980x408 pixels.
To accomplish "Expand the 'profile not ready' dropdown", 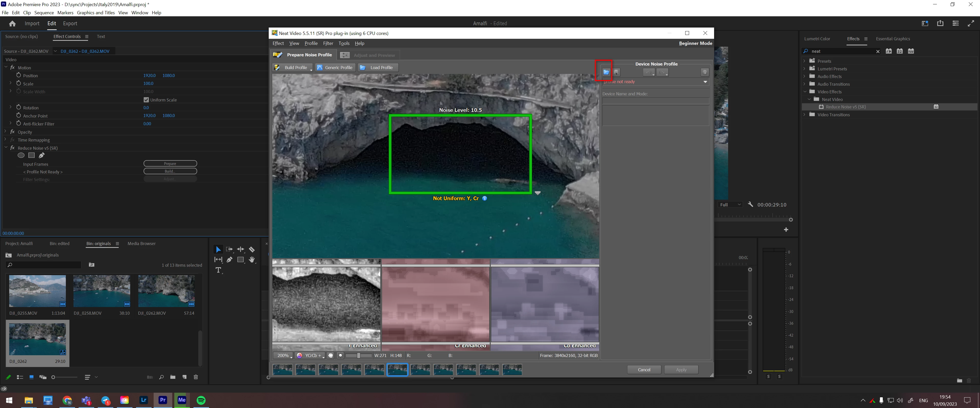I will point(705,82).
